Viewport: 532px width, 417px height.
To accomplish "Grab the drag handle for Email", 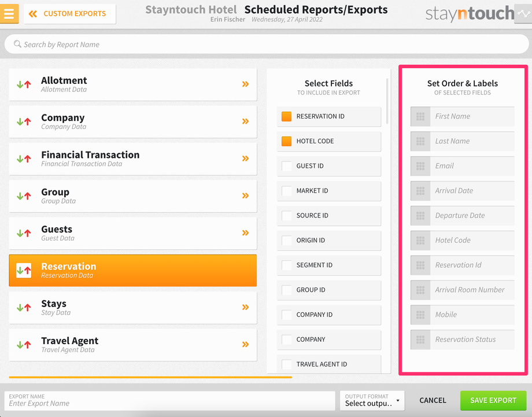I will point(420,166).
